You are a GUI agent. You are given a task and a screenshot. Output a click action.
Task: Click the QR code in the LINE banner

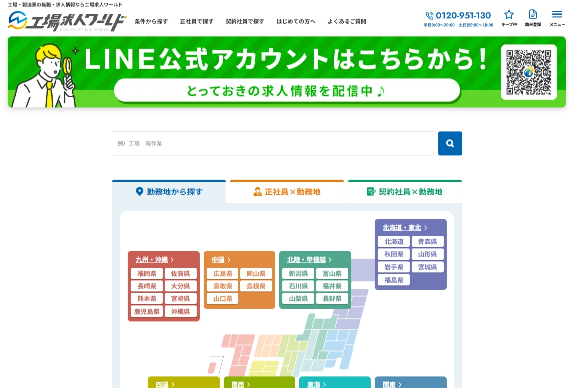click(529, 72)
